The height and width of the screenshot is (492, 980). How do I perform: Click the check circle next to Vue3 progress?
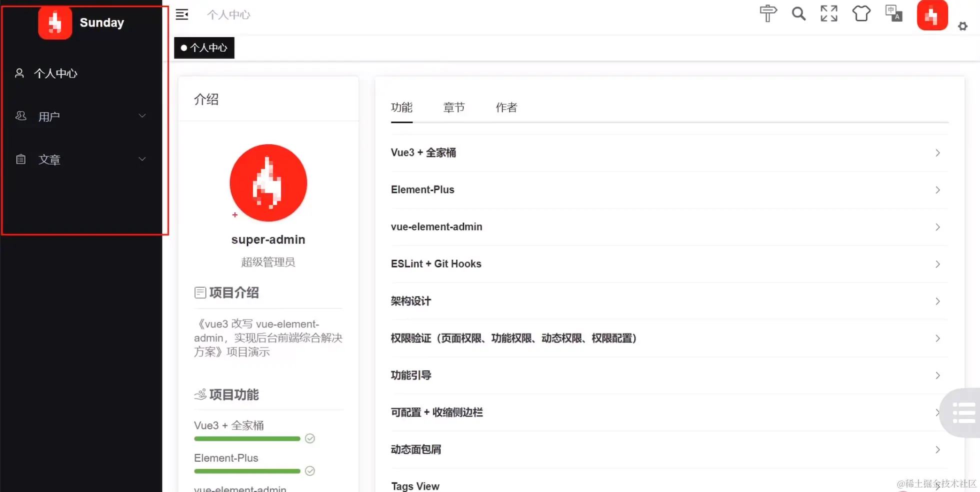click(310, 438)
